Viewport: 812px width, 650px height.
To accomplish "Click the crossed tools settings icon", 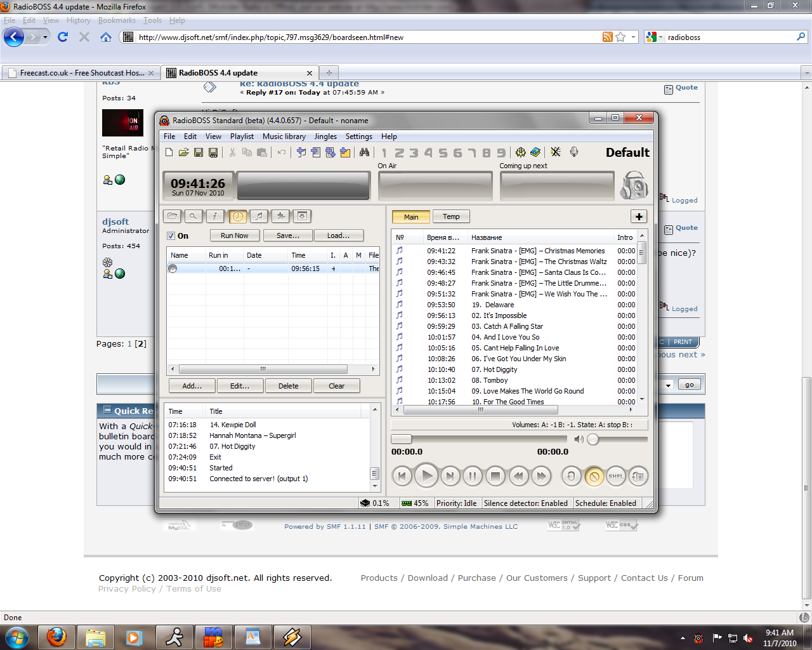I will (x=556, y=152).
